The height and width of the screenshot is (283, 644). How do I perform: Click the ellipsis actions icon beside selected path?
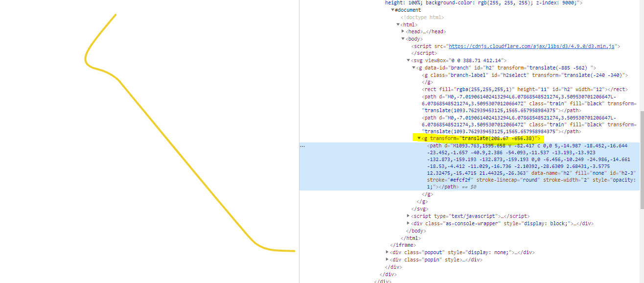click(303, 146)
